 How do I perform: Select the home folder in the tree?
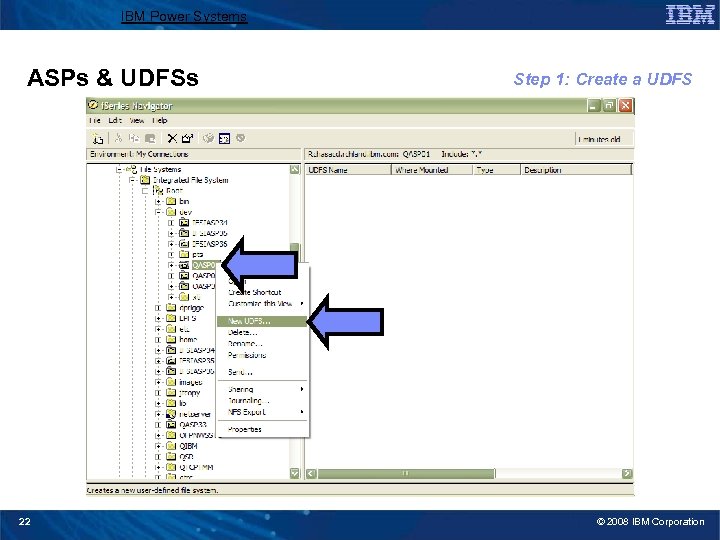click(188, 339)
